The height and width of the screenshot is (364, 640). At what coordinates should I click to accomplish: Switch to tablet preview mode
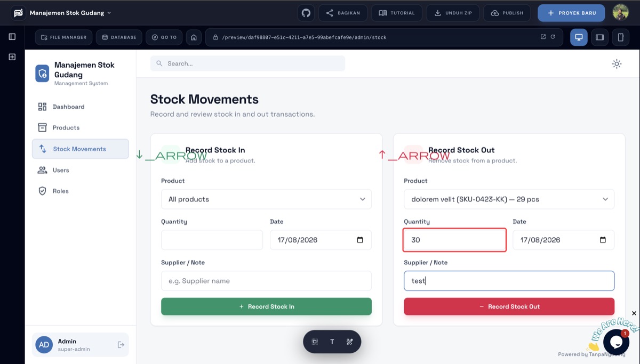(x=600, y=37)
